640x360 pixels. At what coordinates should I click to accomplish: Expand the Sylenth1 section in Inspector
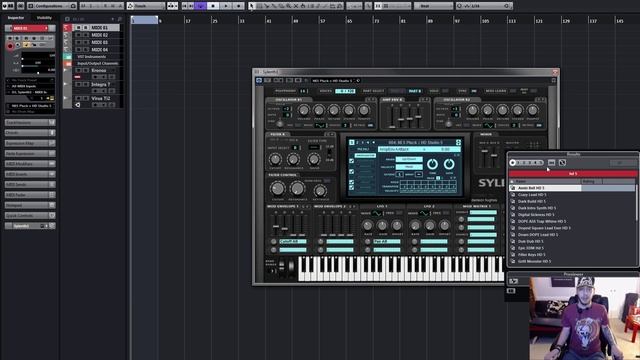pyautogui.click(x=30, y=226)
